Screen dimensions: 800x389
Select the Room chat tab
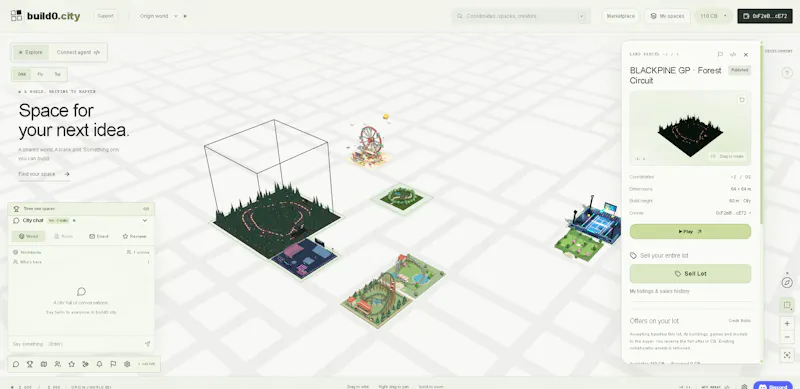pyautogui.click(x=64, y=236)
